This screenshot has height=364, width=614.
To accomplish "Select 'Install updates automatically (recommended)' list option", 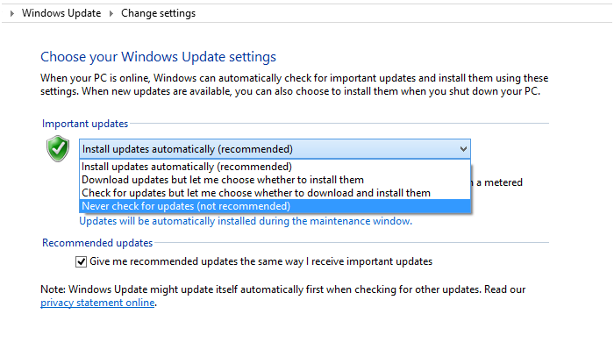I will [187, 167].
